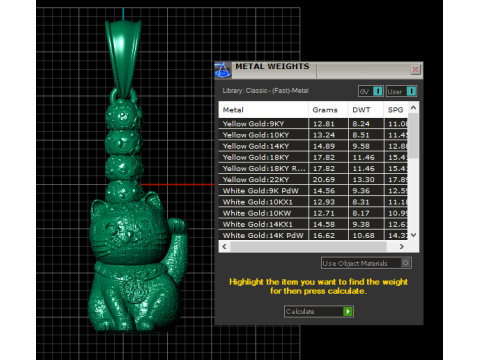This screenshot has width=480, height=360.
Task: Click the Metal column header
Action: pos(263,110)
